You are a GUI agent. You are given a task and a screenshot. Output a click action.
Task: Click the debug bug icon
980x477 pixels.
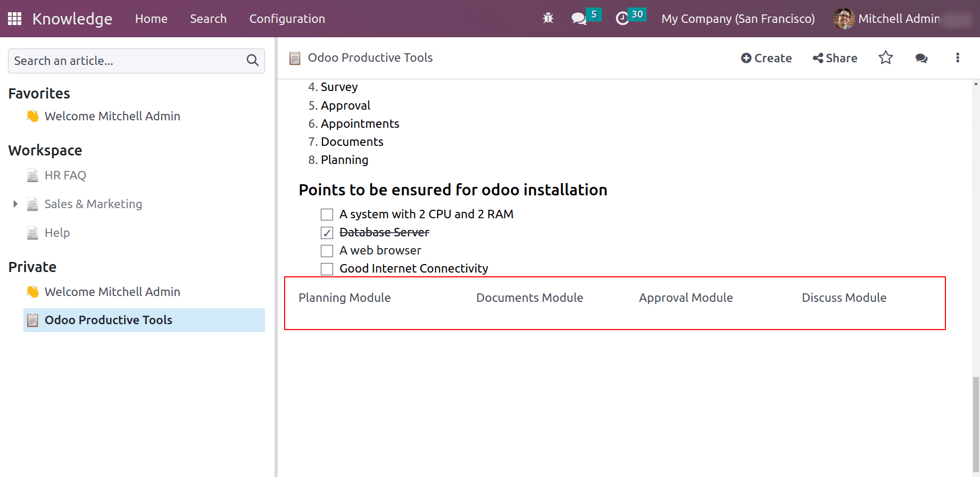click(548, 19)
